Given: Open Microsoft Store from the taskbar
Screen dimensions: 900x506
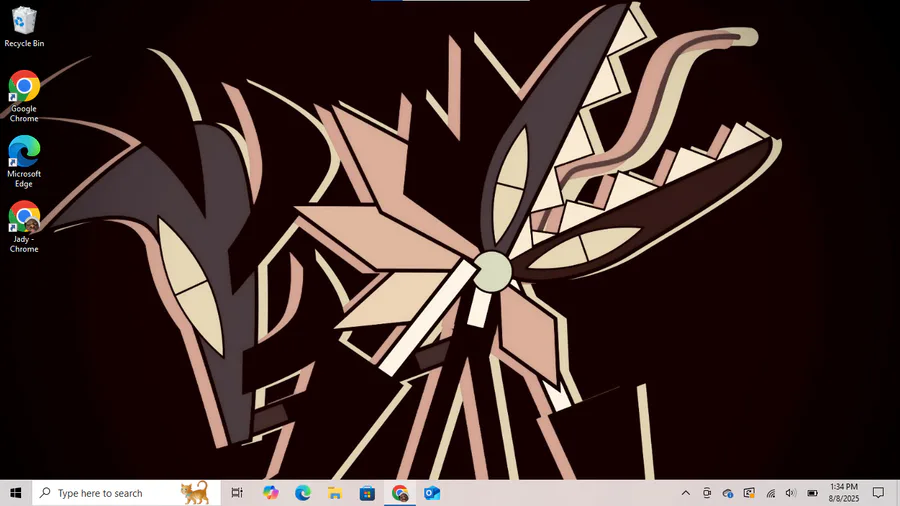Looking at the screenshot, I should pyautogui.click(x=367, y=493).
